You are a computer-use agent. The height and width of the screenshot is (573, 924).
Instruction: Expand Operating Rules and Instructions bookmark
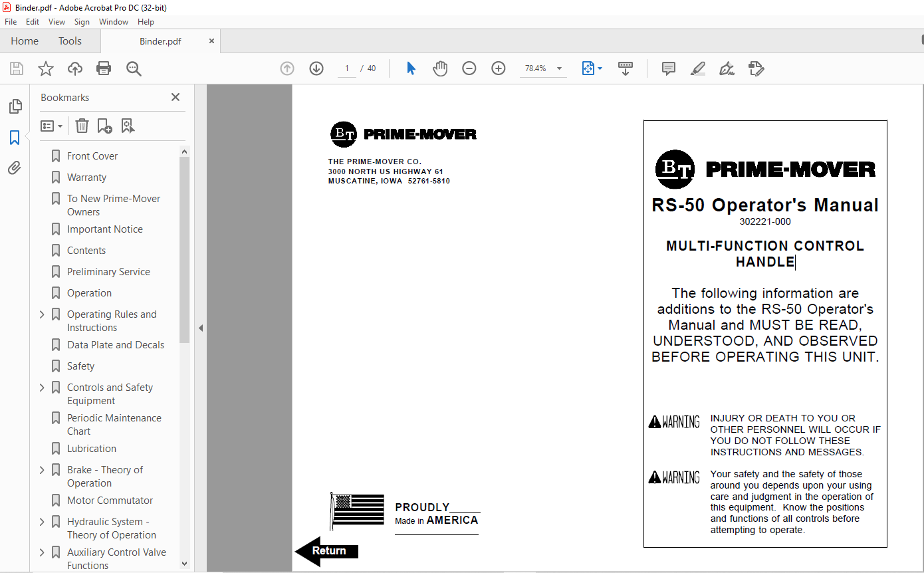pyautogui.click(x=42, y=314)
